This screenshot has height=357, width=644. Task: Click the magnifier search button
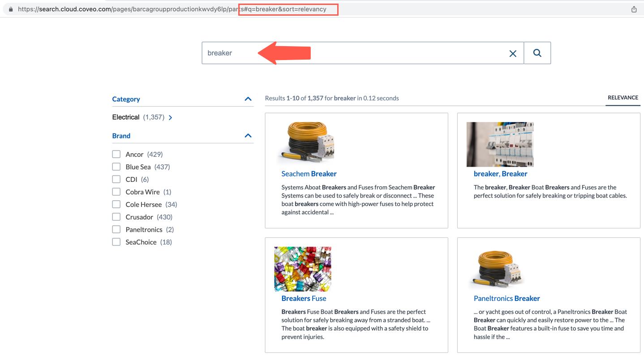click(x=537, y=53)
